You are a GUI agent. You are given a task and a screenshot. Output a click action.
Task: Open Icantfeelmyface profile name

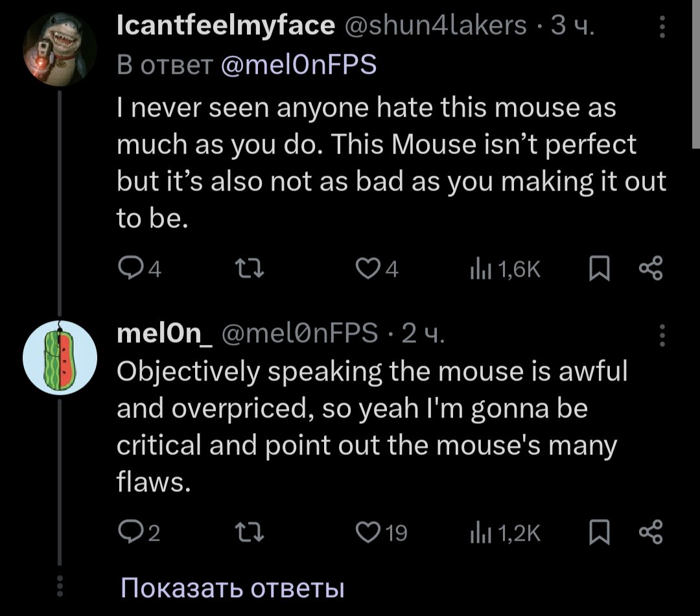point(226,25)
